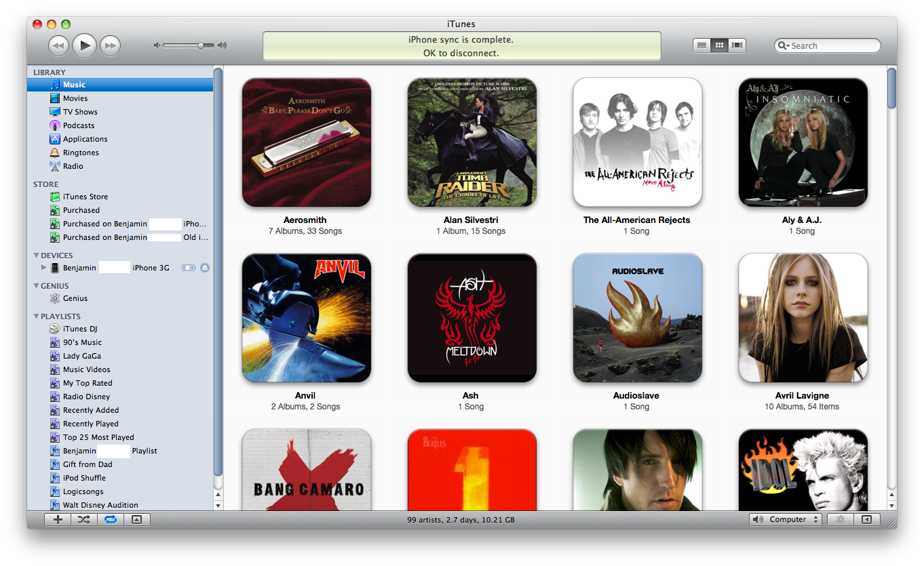Mute via the low-volume speaker icon
The image size is (924, 566).
(157, 45)
